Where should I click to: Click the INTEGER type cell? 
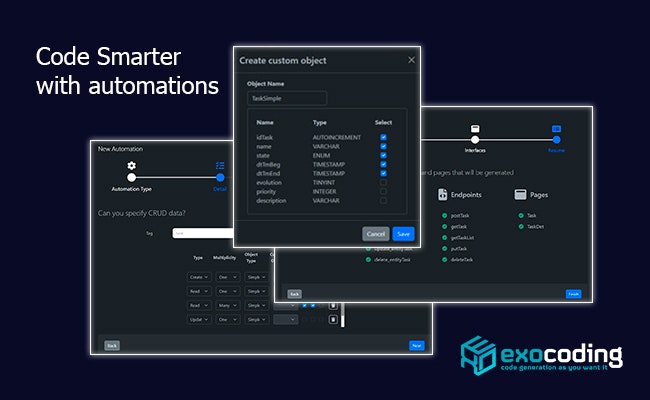324,192
